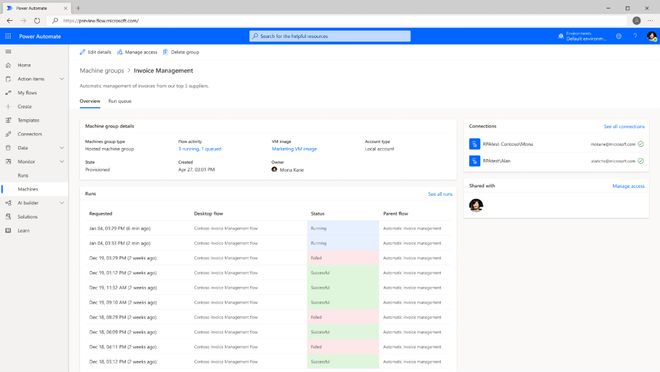Switch to the Overview tab

coord(90,101)
